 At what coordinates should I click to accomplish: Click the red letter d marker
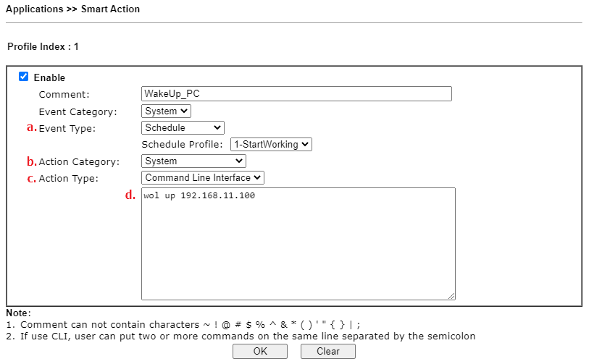tap(130, 195)
